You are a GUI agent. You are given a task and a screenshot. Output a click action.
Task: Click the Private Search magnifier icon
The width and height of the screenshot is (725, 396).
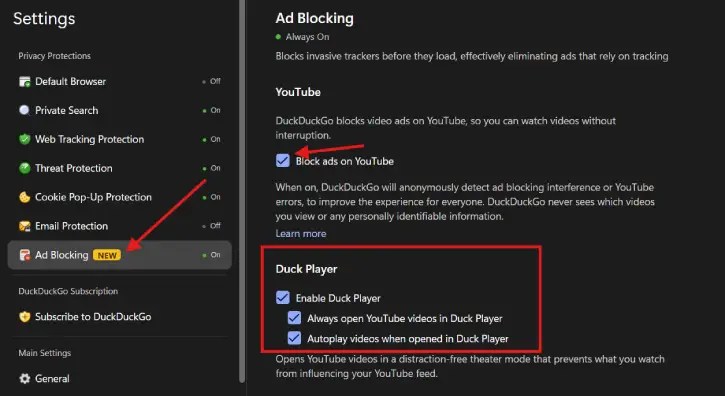(25, 111)
